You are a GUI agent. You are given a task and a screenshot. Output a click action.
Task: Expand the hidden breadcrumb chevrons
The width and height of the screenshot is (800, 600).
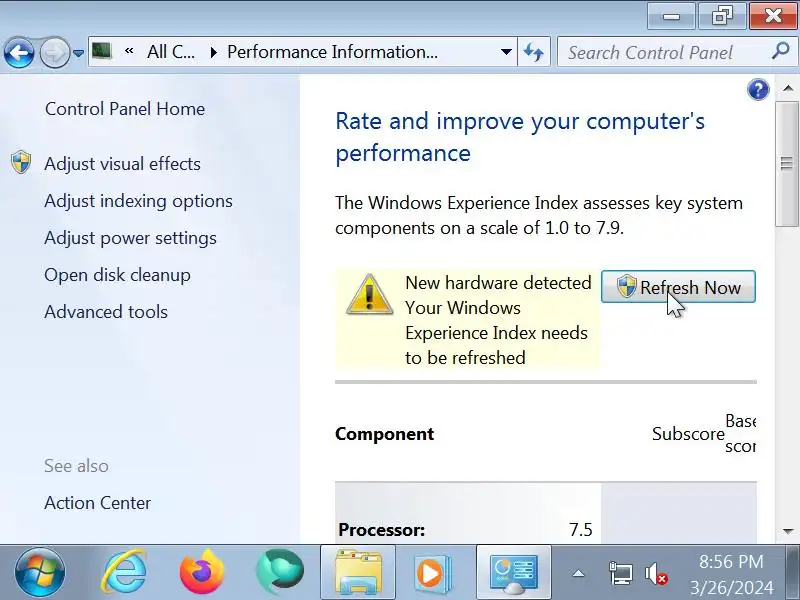(129, 51)
